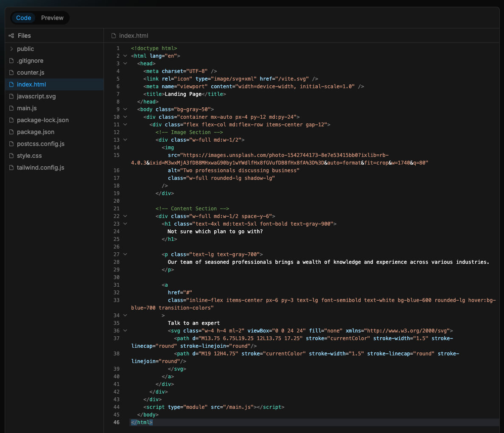The image size is (504, 433).
Task: Click the tailwind.config.js file icon
Action: point(11,168)
